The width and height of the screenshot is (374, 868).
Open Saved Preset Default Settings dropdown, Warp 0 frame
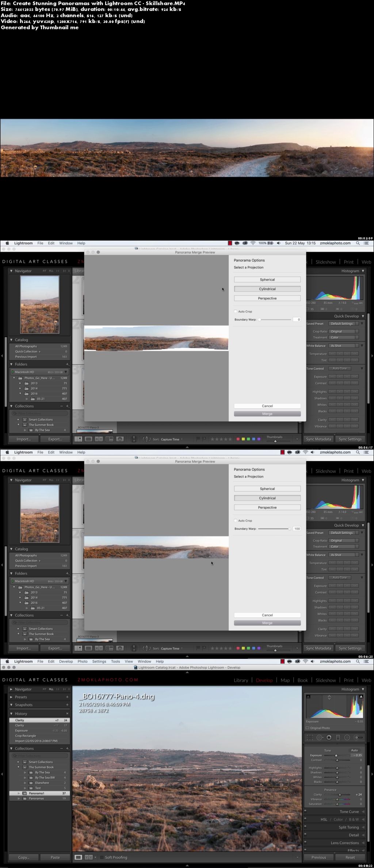coord(344,324)
